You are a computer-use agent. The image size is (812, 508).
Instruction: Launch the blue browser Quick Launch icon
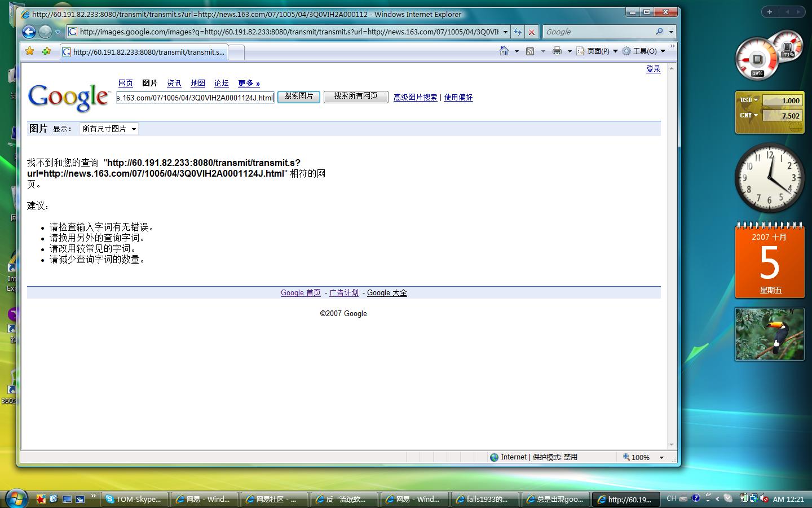pyautogui.click(x=54, y=499)
